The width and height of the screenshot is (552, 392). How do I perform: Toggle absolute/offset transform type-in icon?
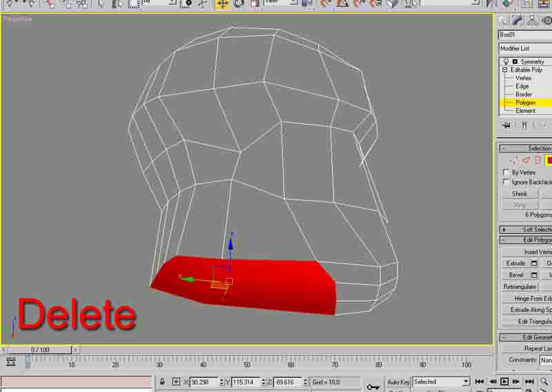177,382
